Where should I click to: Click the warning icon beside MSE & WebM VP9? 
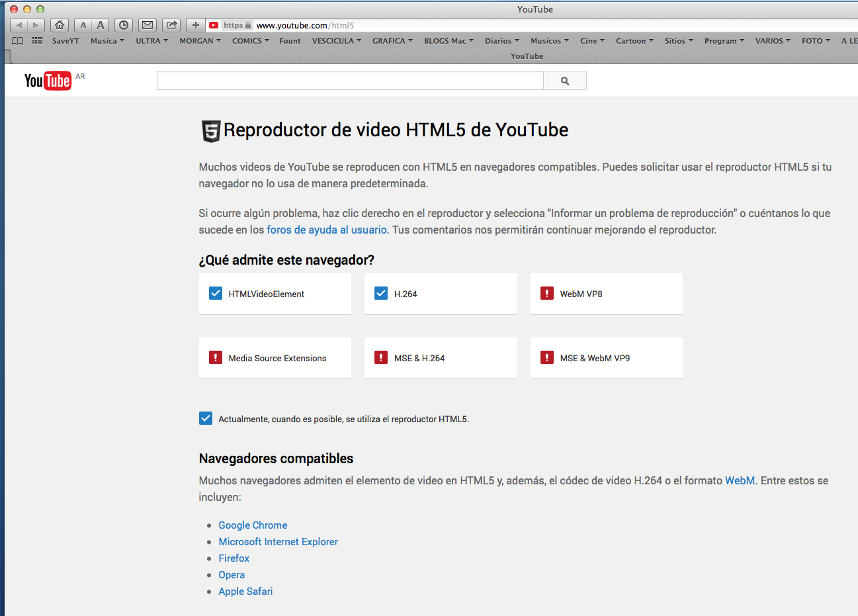tap(547, 357)
